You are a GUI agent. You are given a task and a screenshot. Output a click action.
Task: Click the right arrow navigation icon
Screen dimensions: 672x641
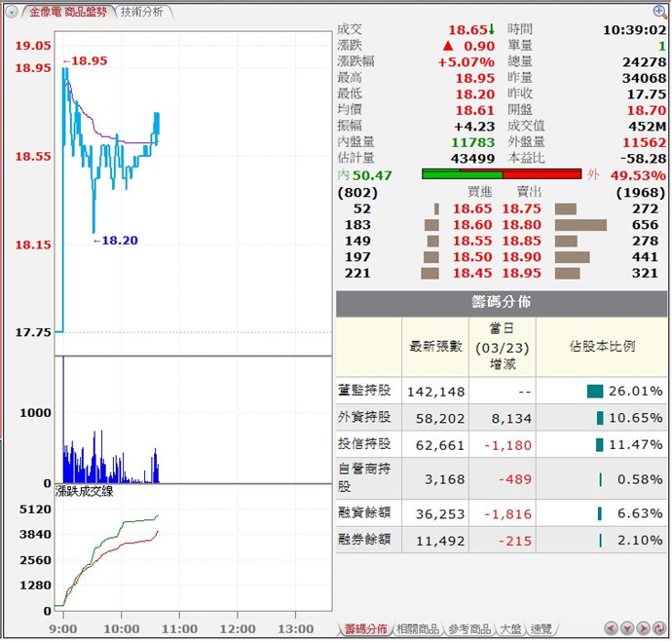[x=644, y=629]
